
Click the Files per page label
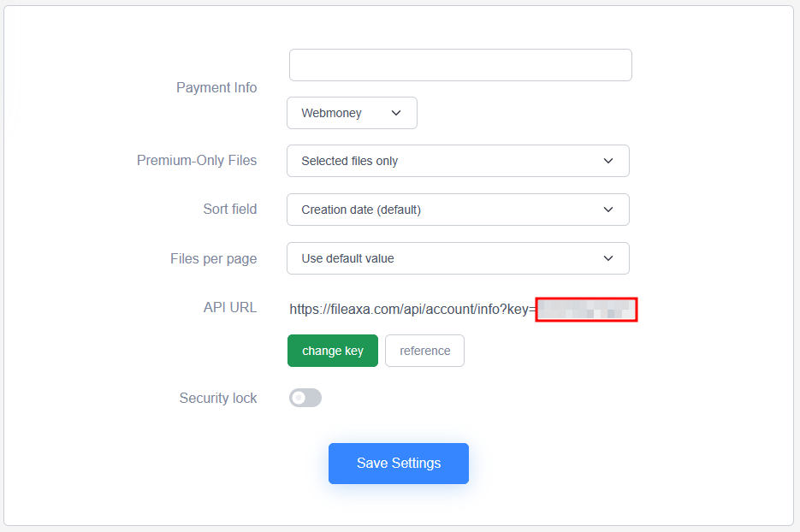pos(213,258)
